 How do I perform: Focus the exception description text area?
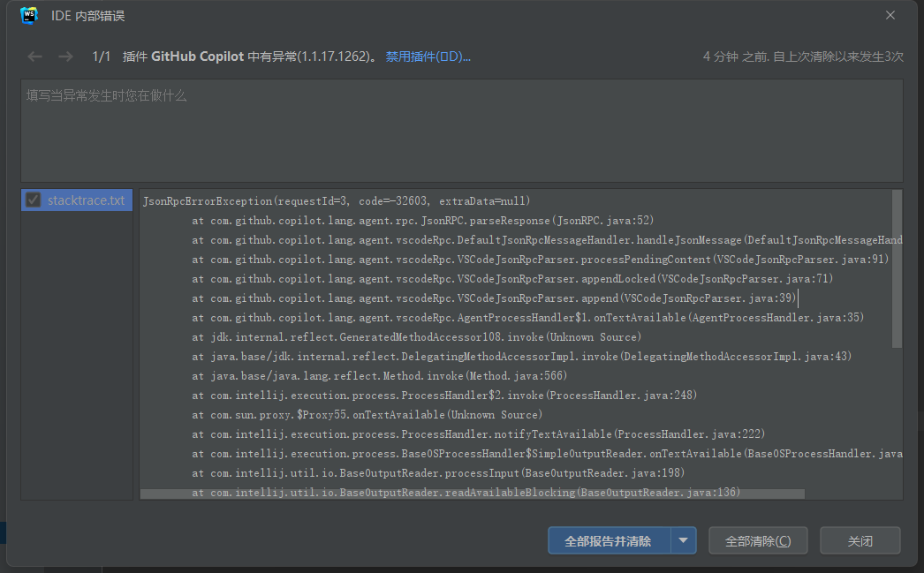pyautogui.click(x=462, y=131)
